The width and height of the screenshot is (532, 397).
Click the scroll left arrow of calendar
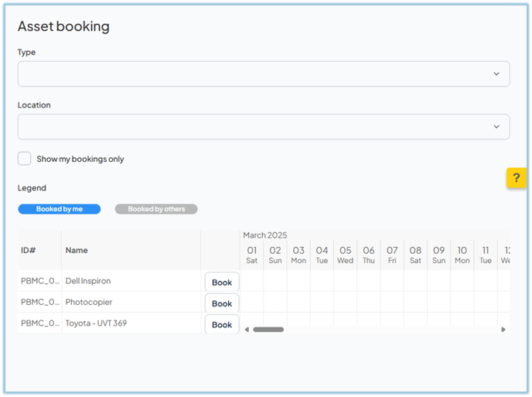pyautogui.click(x=247, y=330)
